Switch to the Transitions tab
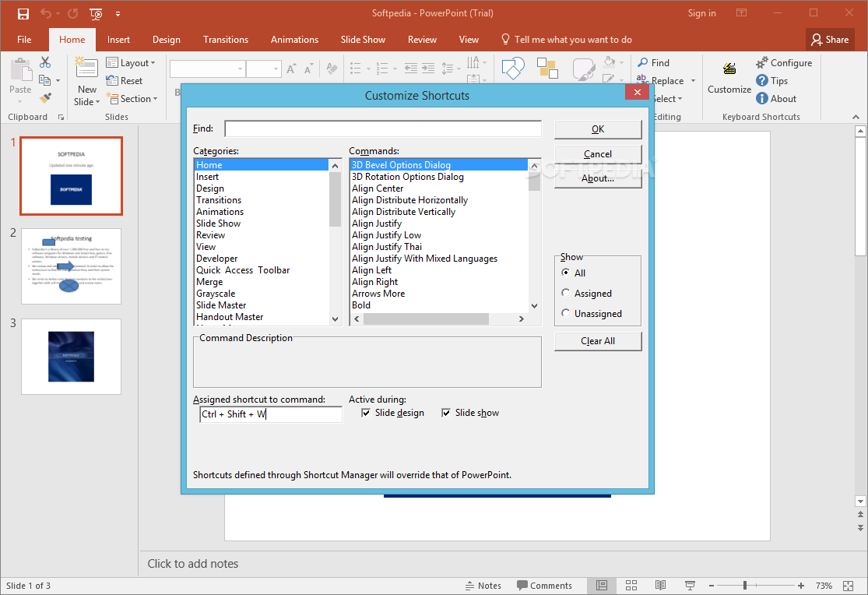This screenshot has height=595, width=868. [226, 40]
